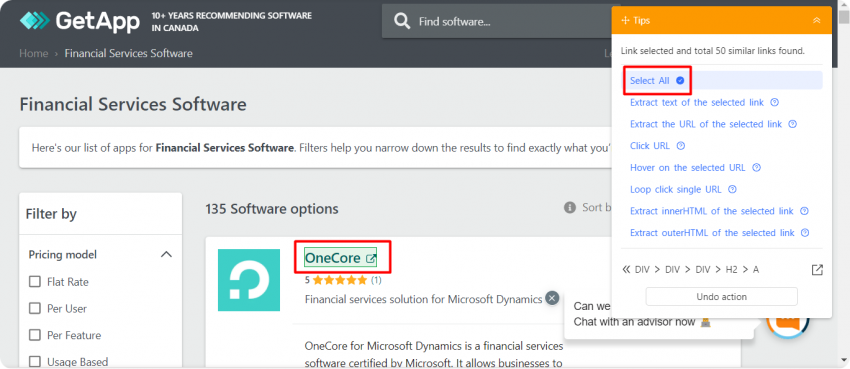The image size is (850, 369).
Task: Check the Flat Rate pricing checkbox
Action: [x=35, y=282]
